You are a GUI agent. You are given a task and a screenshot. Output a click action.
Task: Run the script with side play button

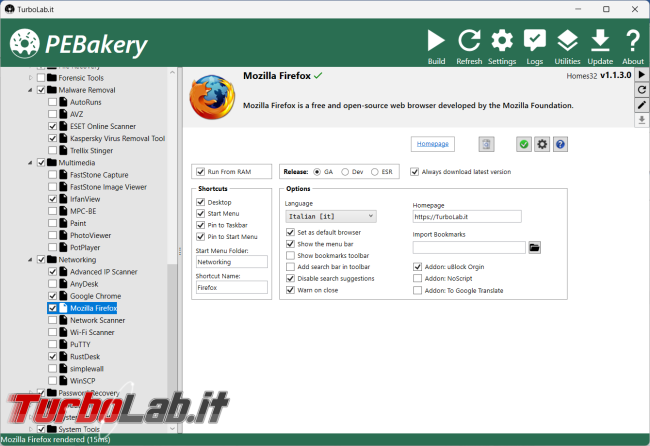coord(642,75)
